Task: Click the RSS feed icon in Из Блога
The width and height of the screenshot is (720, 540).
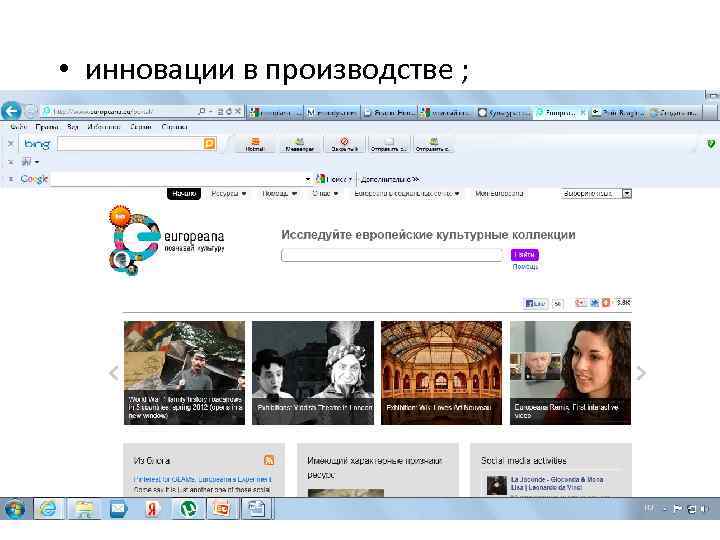Action: pyautogui.click(x=269, y=460)
